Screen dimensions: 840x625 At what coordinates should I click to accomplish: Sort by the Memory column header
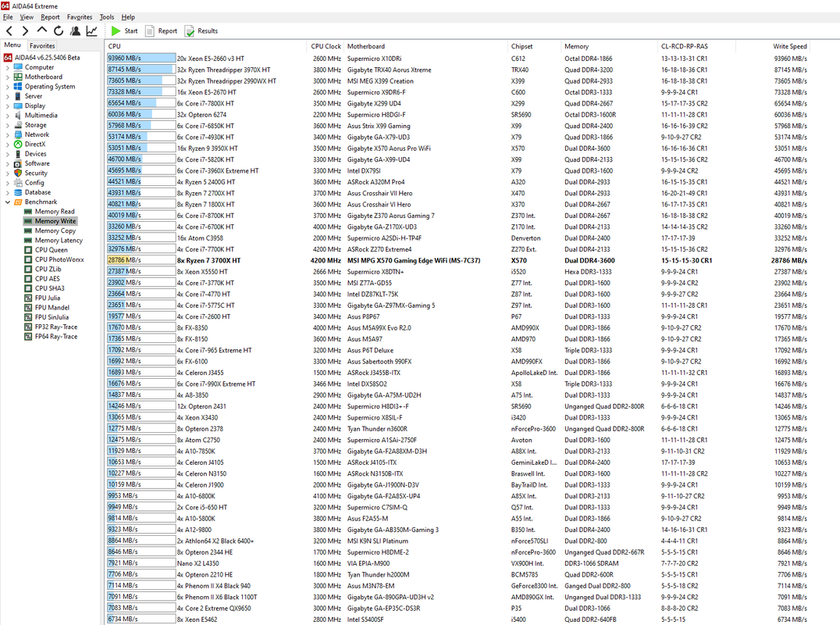609,47
